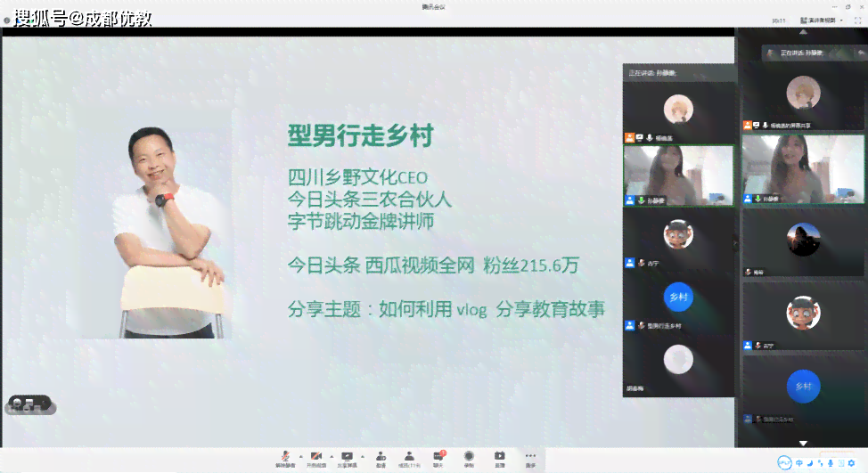Click the text 字节跳动金牌讲师
This screenshot has height=473, width=868.
point(360,221)
